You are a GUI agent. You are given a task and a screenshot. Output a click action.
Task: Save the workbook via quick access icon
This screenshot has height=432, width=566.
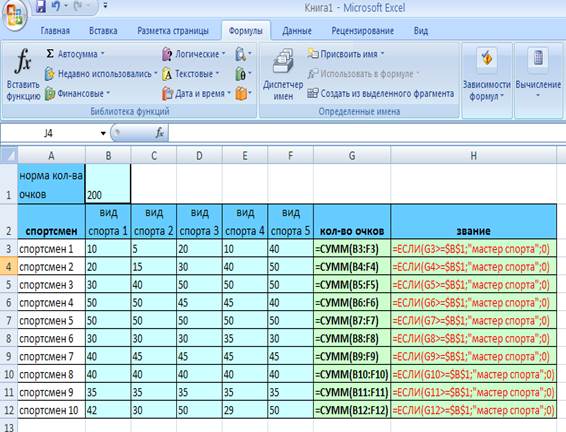(x=41, y=6)
